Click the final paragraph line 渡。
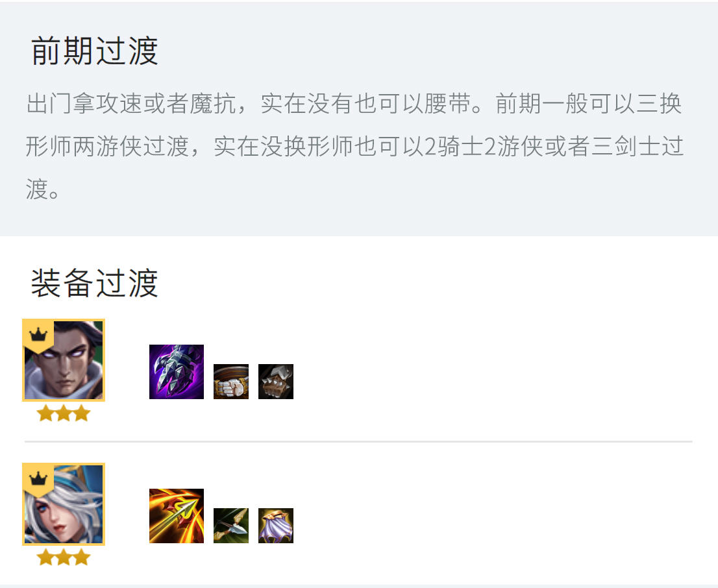The image size is (718, 588). point(43,189)
